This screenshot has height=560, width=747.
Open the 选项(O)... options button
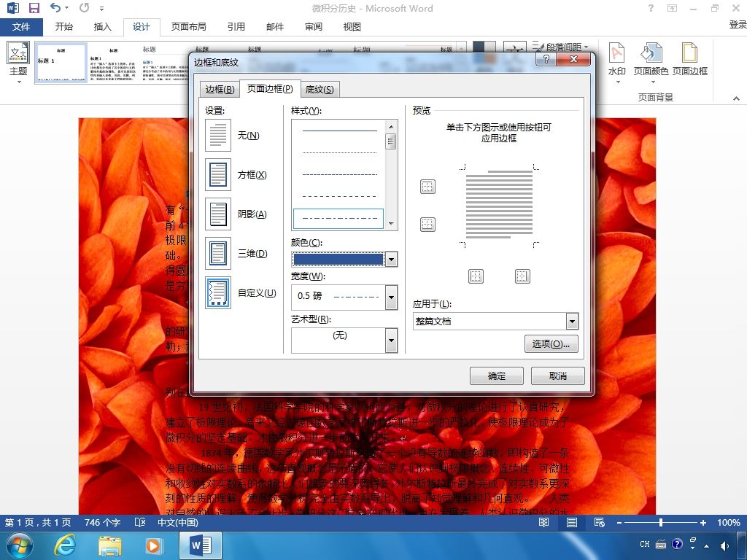tap(551, 344)
